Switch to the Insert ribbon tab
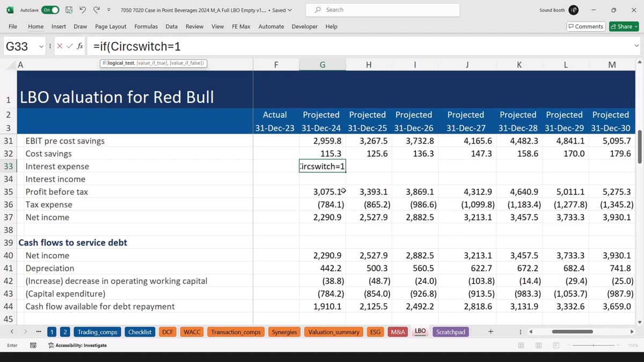644x362 pixels. coord(59,26)
